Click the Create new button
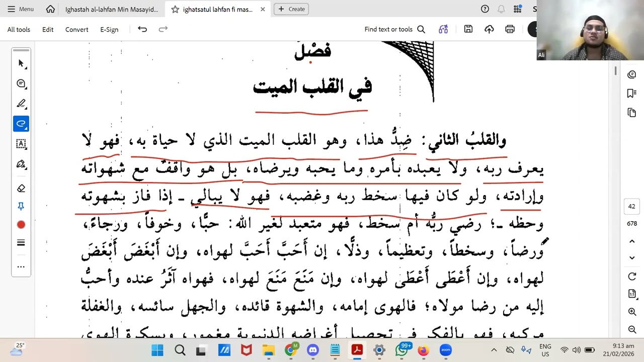 pos(291,9)
